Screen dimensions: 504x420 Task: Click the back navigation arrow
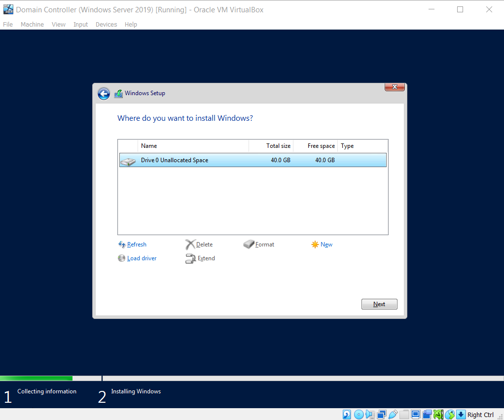pyautogui.click(x=104, y=93)
